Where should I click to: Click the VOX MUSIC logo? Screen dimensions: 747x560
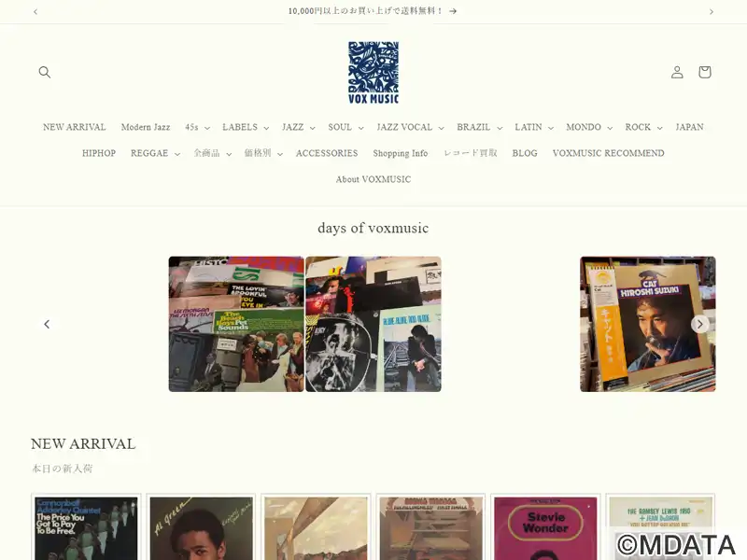coord(373,73)
